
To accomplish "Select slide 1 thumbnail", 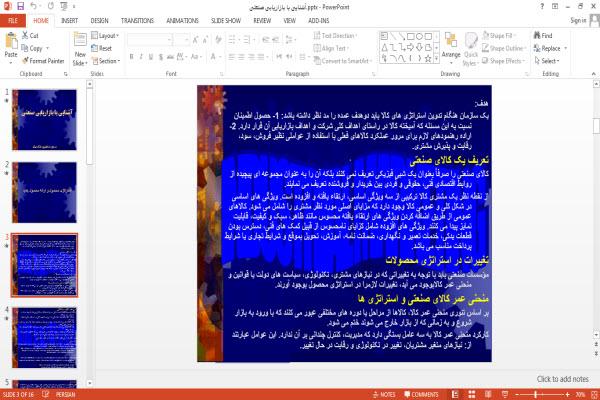I will pos(44,120).
